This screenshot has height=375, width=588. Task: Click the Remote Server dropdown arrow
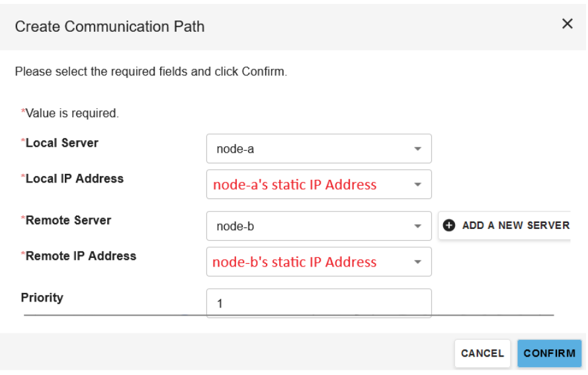(417, 226)
